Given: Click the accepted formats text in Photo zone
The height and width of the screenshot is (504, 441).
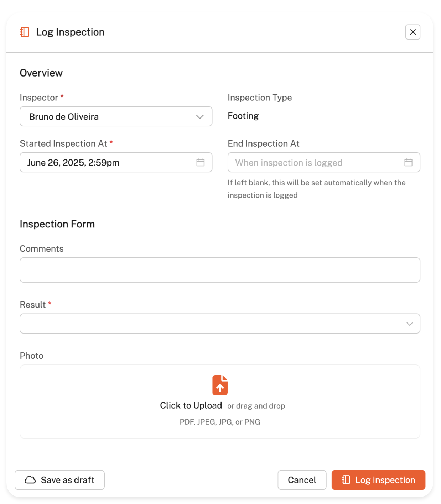Looking at the screenshot, I should (220, 422).
